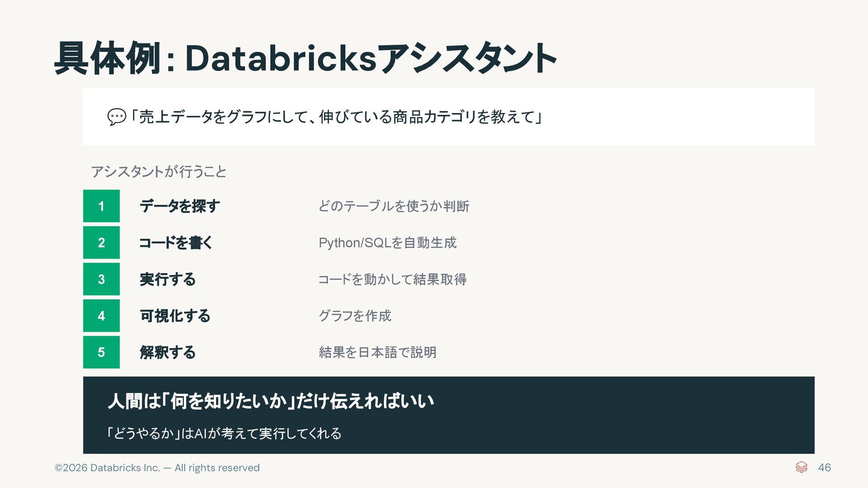
Task: Select the 解釈する step label
Action: pyautogui.click(x=168, y=352)
